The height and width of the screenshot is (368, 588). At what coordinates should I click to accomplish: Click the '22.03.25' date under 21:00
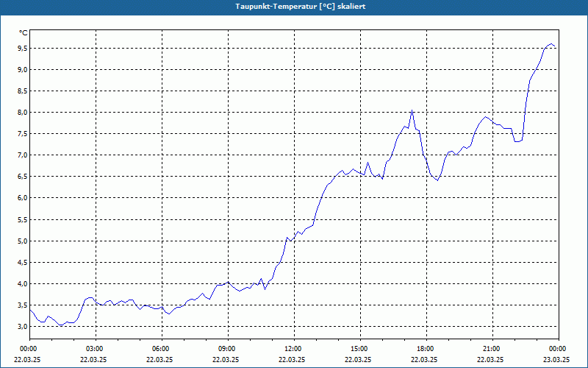point(490,359)
